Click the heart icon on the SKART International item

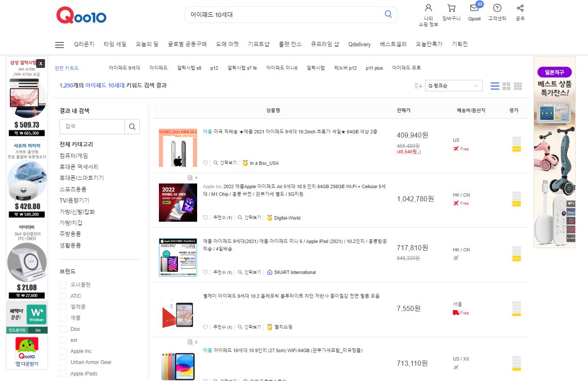206,272
